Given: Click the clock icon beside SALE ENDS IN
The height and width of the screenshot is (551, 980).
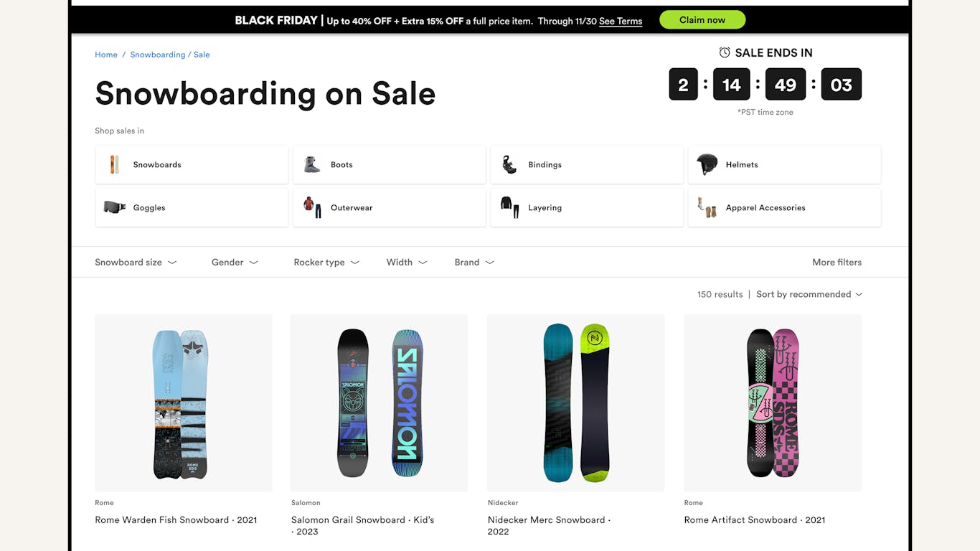Looking at the screenshot, I should pyautogui.click(x=723, y=52).
